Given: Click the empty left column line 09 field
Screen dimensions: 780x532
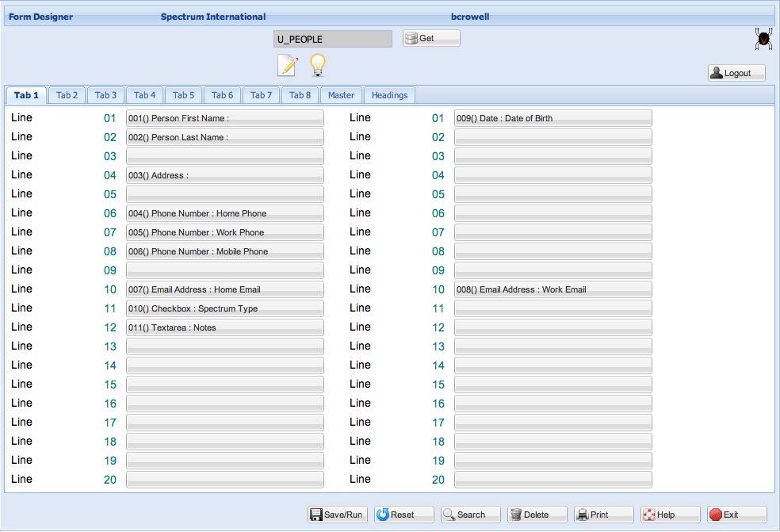Looking at the screenshot, I should (225, 270).
